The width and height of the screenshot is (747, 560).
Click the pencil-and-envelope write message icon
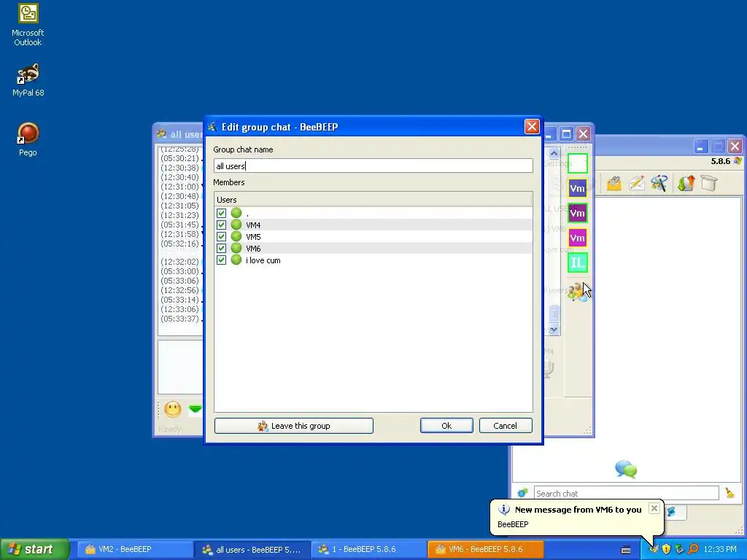[636, 183]
